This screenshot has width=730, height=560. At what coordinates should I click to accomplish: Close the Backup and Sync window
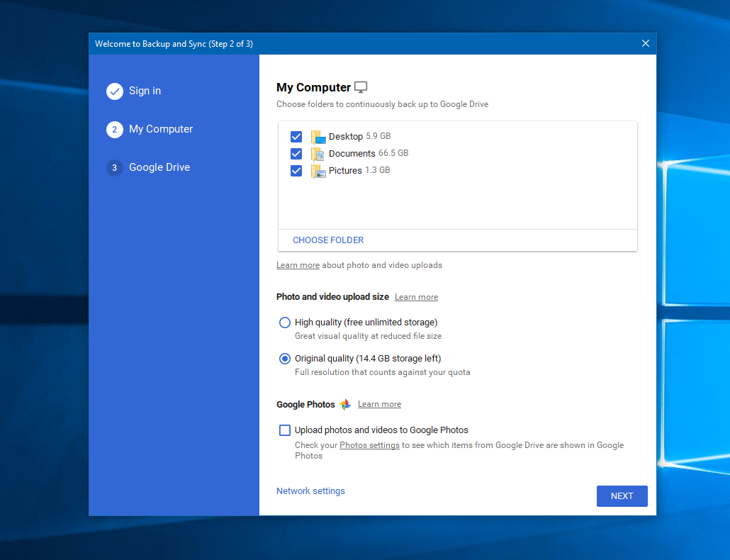[645, 43]
